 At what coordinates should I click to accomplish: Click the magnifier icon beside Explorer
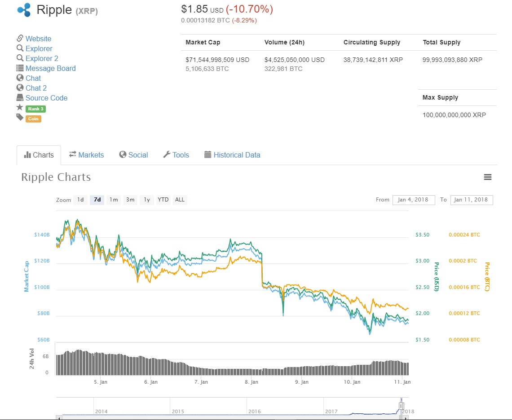[20, 48]
